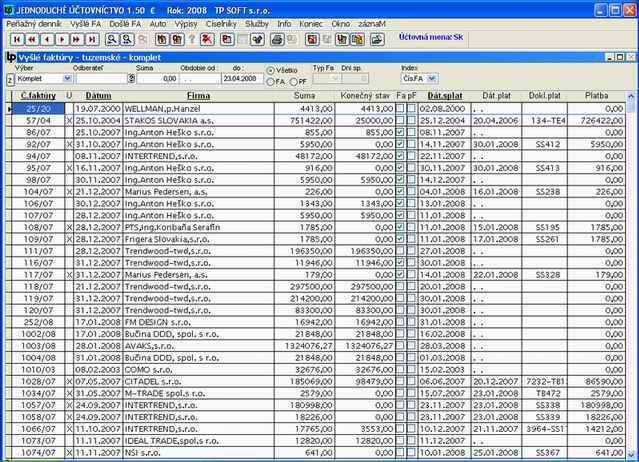Click the second magnifier find-next icon
Screen dimensions: 639x462
point(127,40)
